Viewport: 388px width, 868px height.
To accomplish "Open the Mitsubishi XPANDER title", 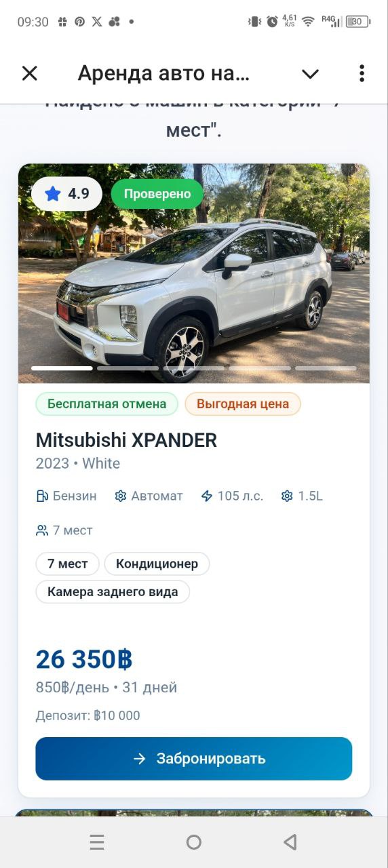I will pos(126,440).
